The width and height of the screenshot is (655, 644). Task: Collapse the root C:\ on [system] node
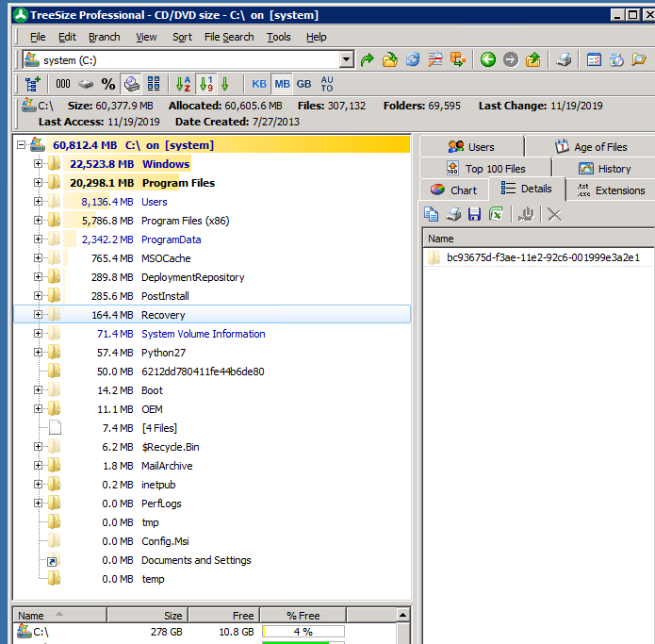pos(22,145)
